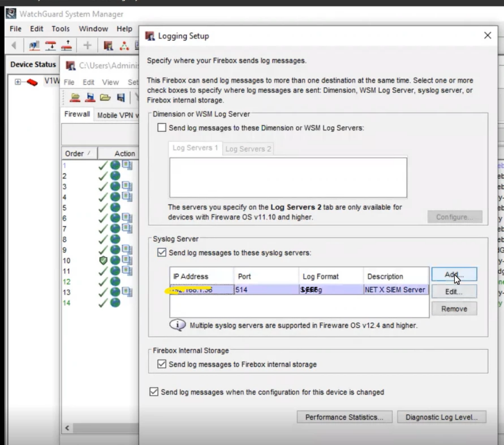Open the File menu in Policy Manager
This screenshot has height=445, width=504.
point(69,82)
